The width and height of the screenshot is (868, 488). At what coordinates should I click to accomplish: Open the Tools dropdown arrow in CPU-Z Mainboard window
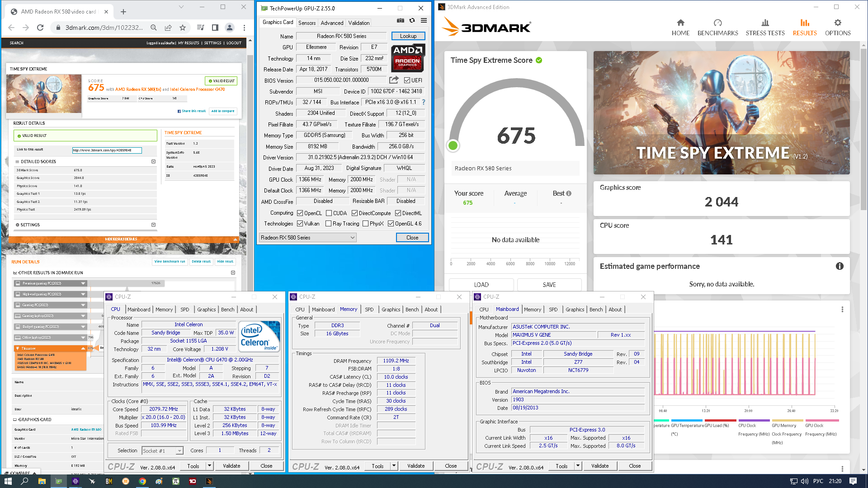[578, 466]
